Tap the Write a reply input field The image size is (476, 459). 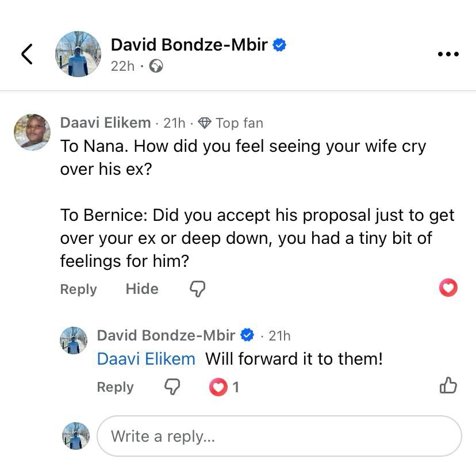[279, 436]
